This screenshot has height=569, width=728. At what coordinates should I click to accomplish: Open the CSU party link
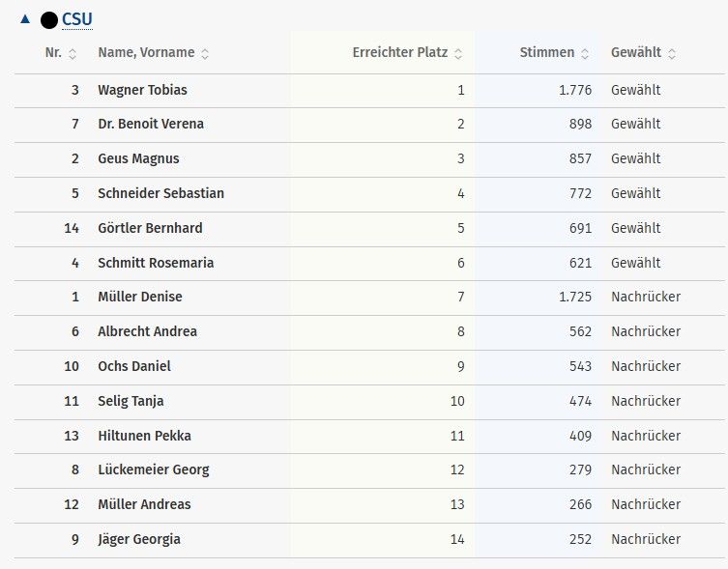pos(77,19)
